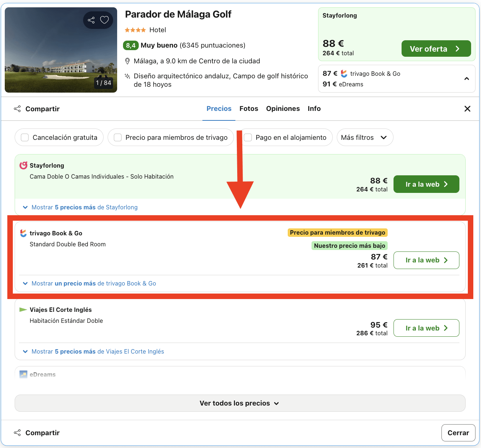The width and height of the screenshot is (481, 448).
Task: Click the Viajes El Corte Inglés flag icon
Action: point(23,310)
